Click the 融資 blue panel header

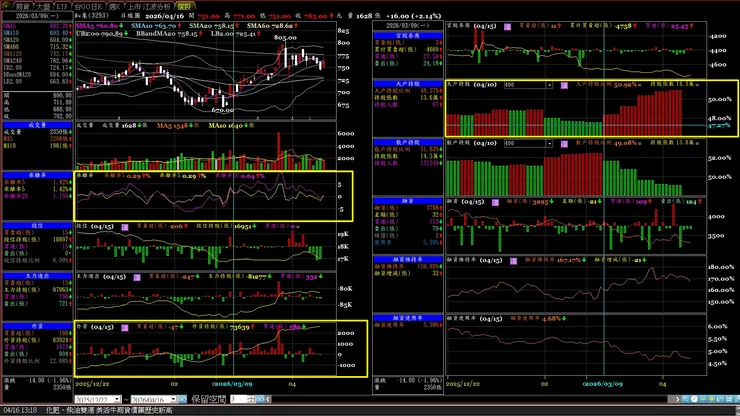tap(408, 201)
